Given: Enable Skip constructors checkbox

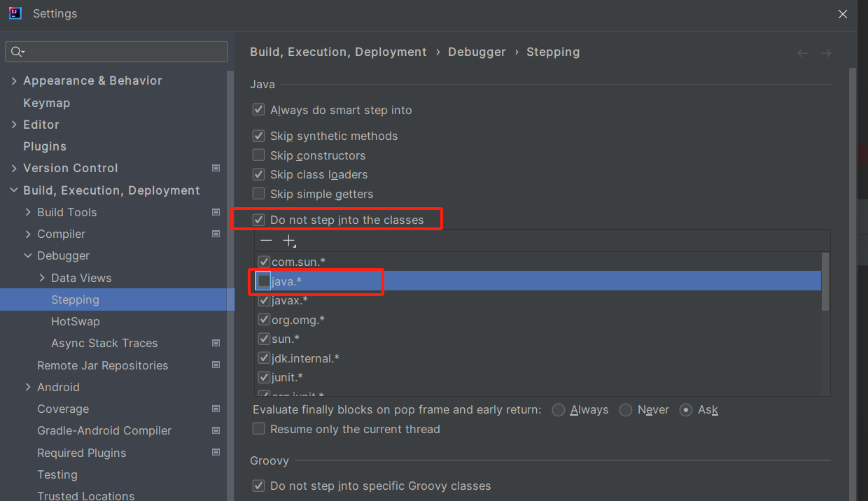Looking at the screenshot, I should [258, 155].
